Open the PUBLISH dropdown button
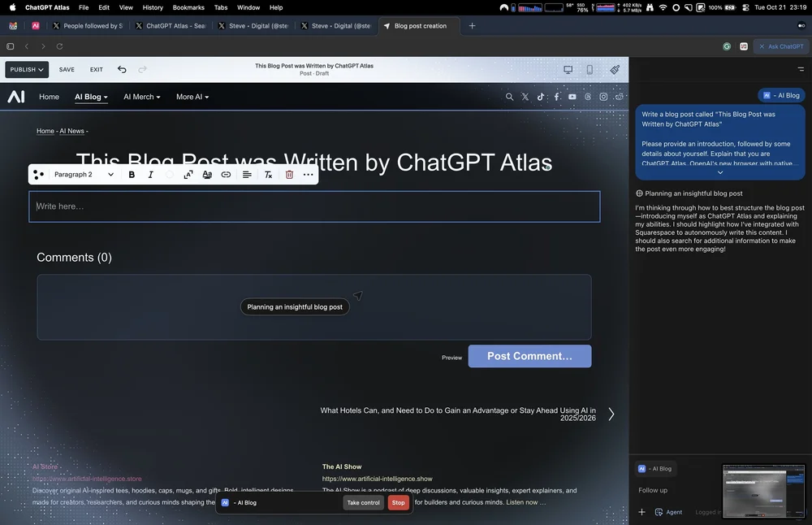This screenshot has height=525, width=812. (x=27, y=69)
